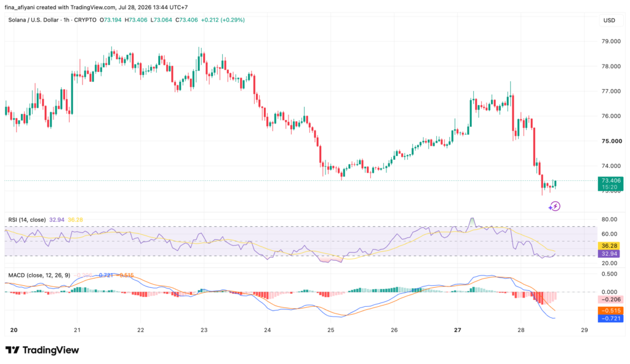The height and width of the screenshot is (364, 630).
Task: Click the purple 32.94 RSI value tag
Action: [x=609, y=254]
